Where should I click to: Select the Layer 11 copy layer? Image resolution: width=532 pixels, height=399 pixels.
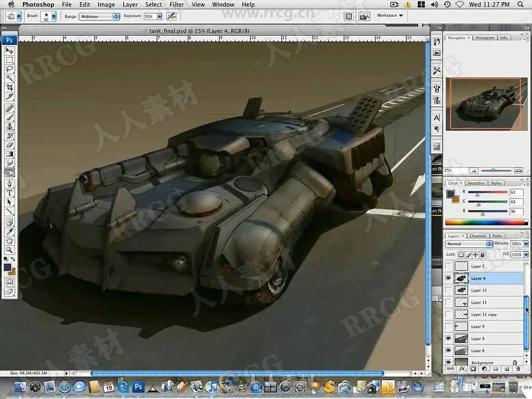click(x=484, y=314)
